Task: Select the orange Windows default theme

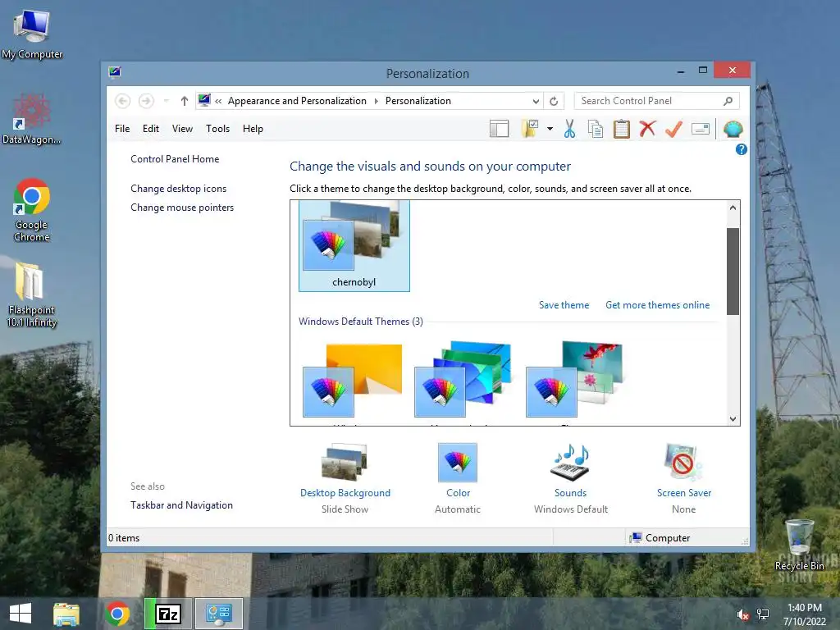Action: coord(353,380)
